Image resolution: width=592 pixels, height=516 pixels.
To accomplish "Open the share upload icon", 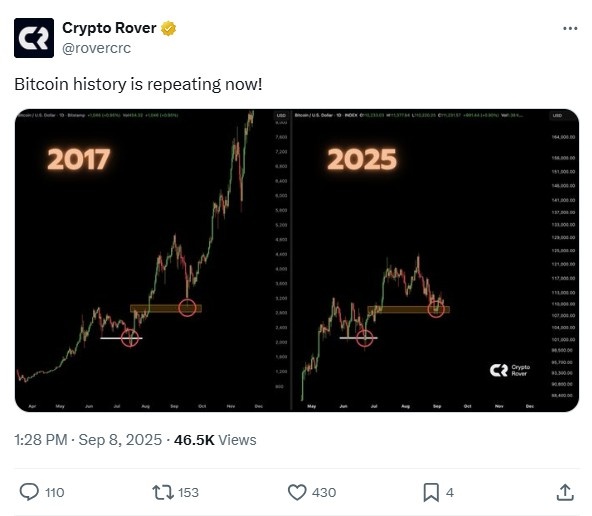I will coord(565,492).
